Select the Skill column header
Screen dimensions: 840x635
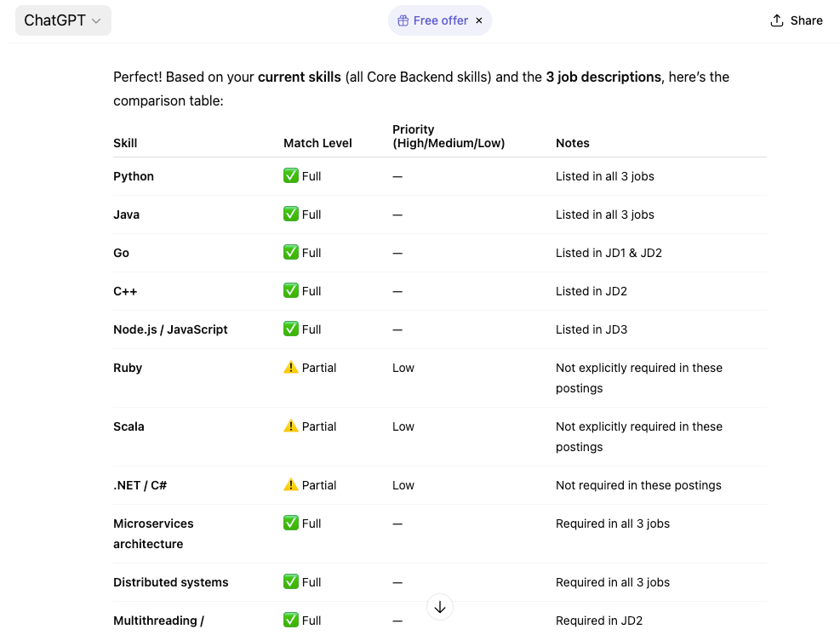(125, 143)
